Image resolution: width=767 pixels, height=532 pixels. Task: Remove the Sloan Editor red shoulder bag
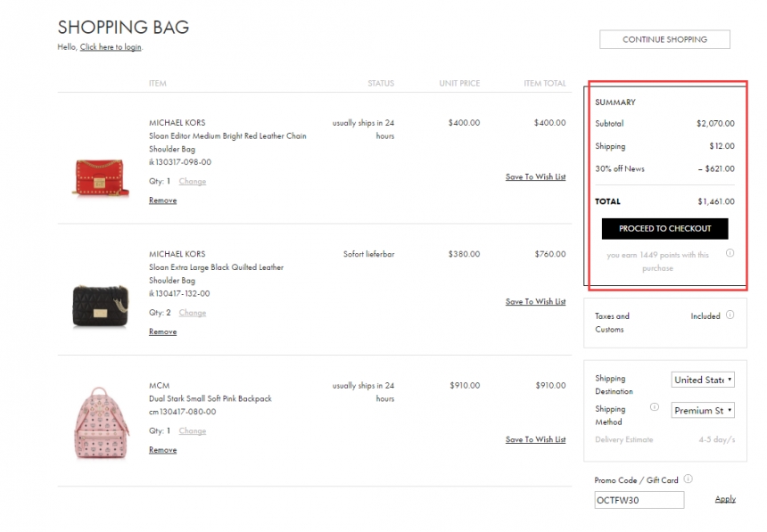click(x=162, y=201)
